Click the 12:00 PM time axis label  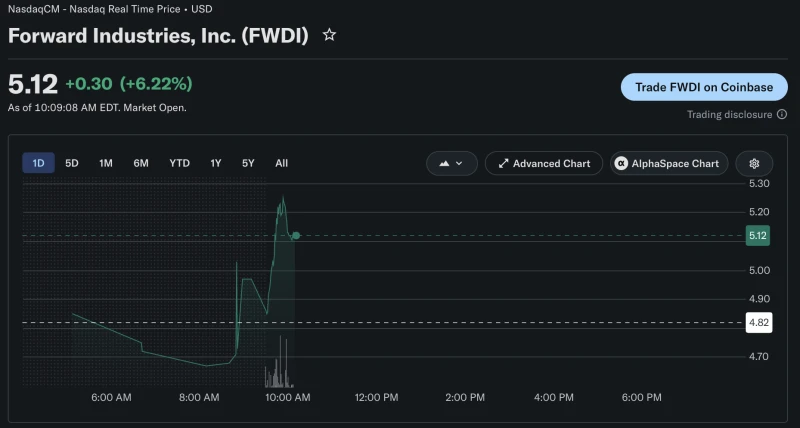point(377,397)
